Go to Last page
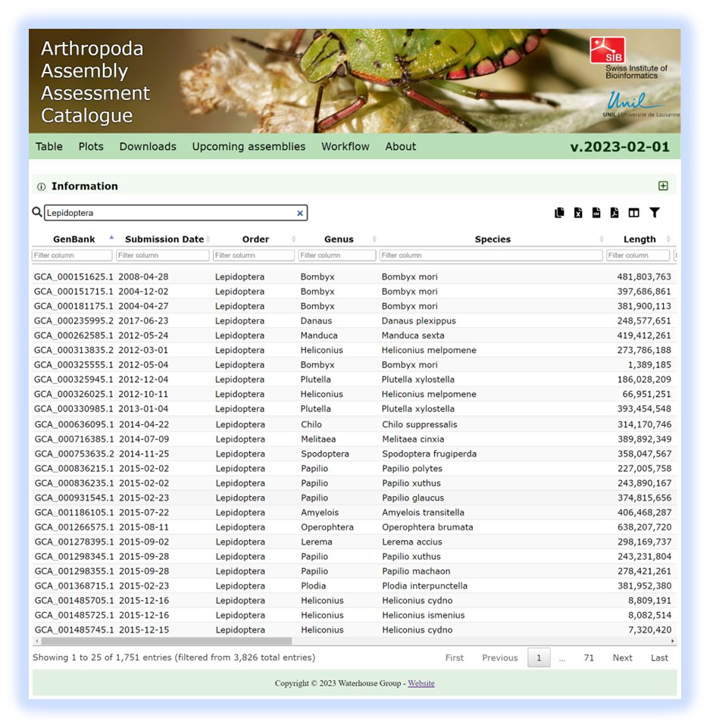Image resolution: width=710 pixels, height=728 pixels. pyautogui.click(x=659, y=658)
